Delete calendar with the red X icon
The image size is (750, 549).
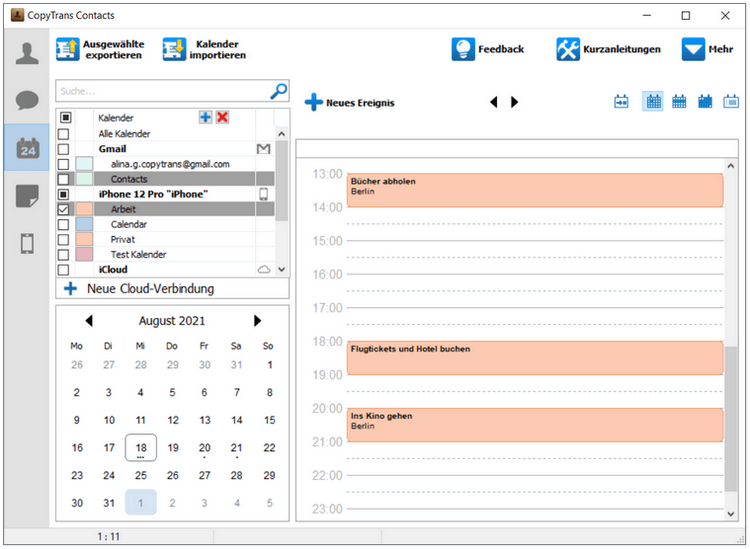[x=222, y=117]
